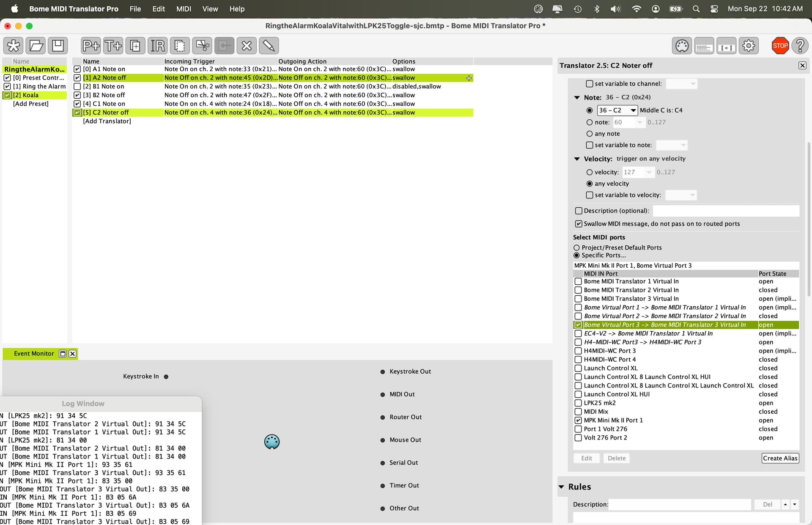Click the New Project asterisk toolbar icon
812x525 pixels.
[14, 45]
